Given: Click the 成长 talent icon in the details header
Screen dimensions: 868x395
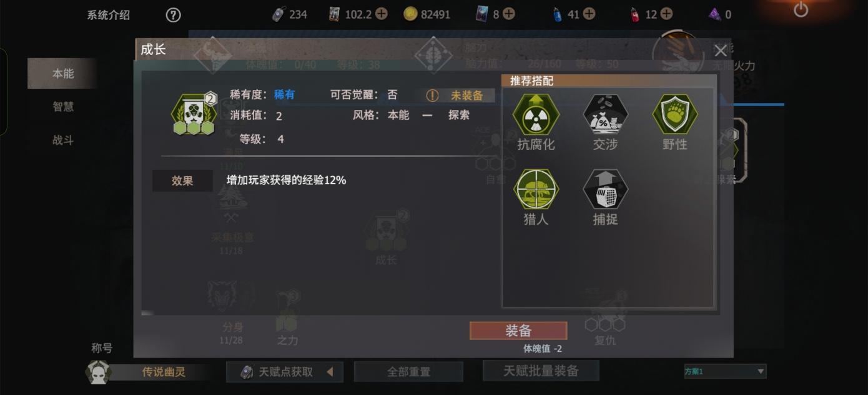Looking at the screenshot, I should tap(194, 114).
